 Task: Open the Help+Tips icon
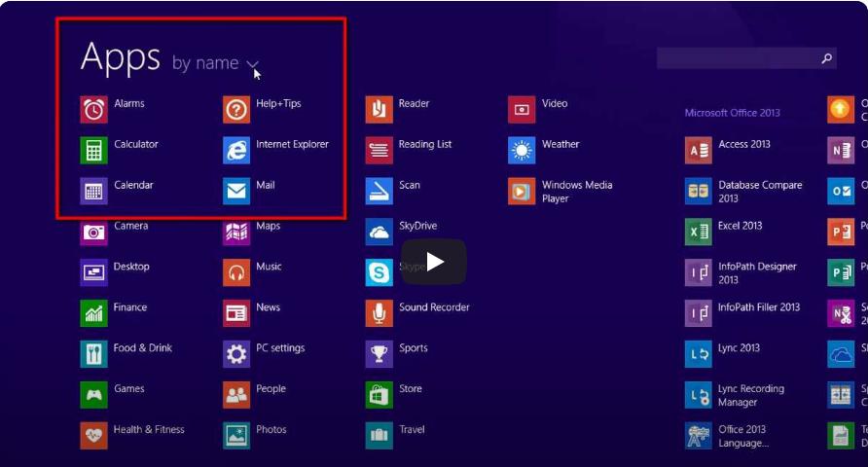tap(236, 110)
